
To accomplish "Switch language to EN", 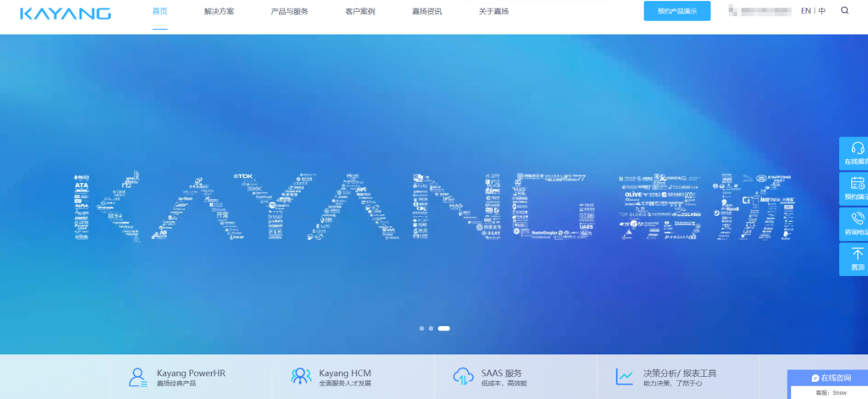I will [x=805, y=11].
